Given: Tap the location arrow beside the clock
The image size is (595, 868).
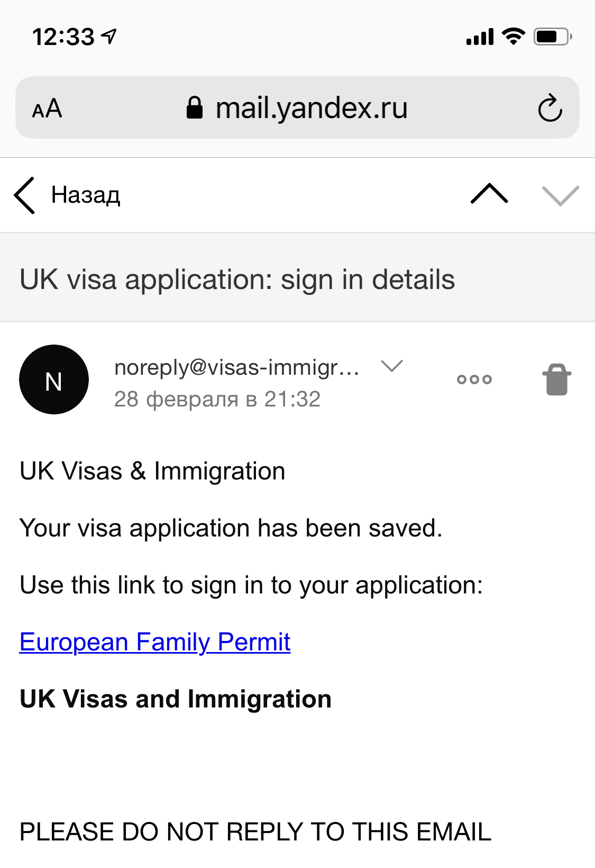Looking at the screenshot, I should pyautogui.click(x=109, y=36).
